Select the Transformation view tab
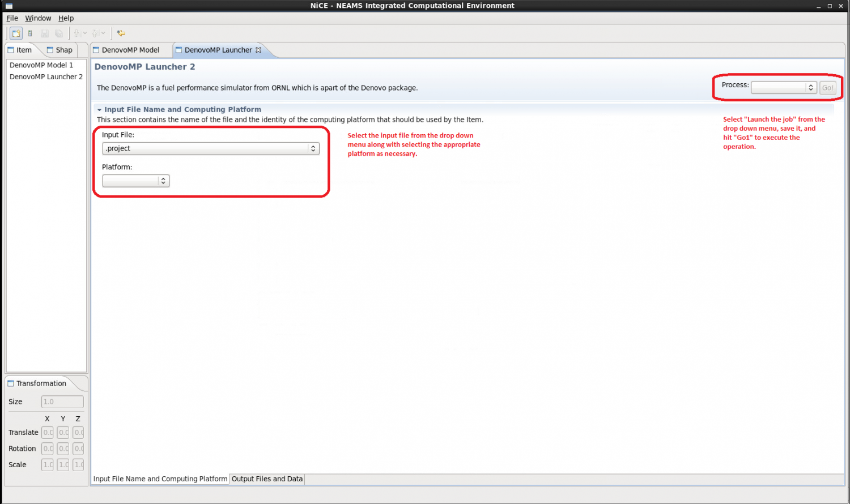The height and width of the screenshot is (504, 850). tap(37, 383)
